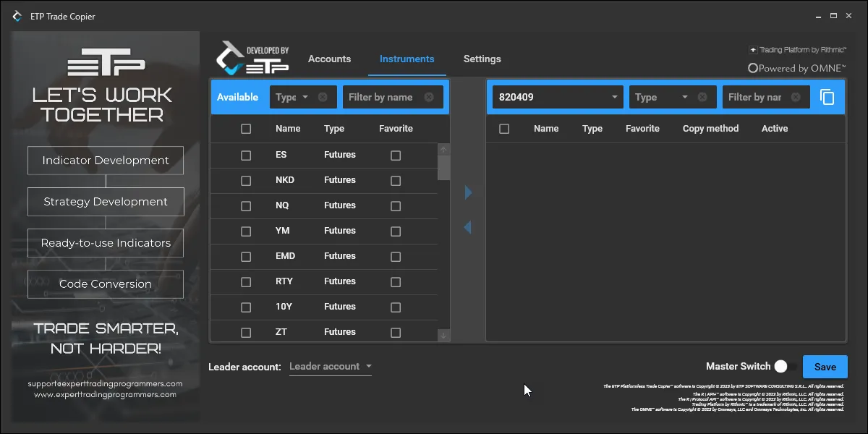Switch to the Accounts tab
Image resolution: width=868 pixels, height=434 pixels.
point(329,59)
